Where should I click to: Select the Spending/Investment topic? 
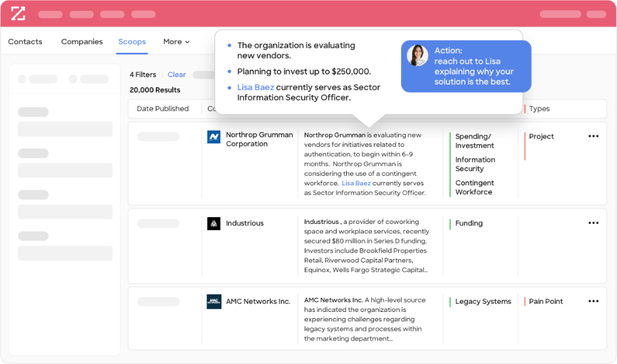tap(475, 141)
